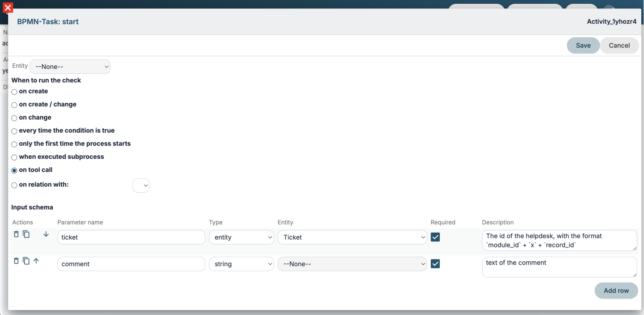
Task: Move the comment row up
Action: [x=36, y=261]
